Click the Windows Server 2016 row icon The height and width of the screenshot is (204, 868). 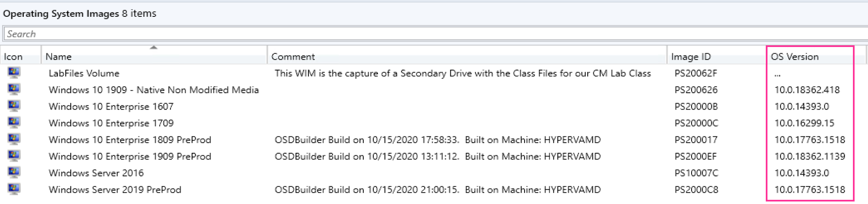13,173
